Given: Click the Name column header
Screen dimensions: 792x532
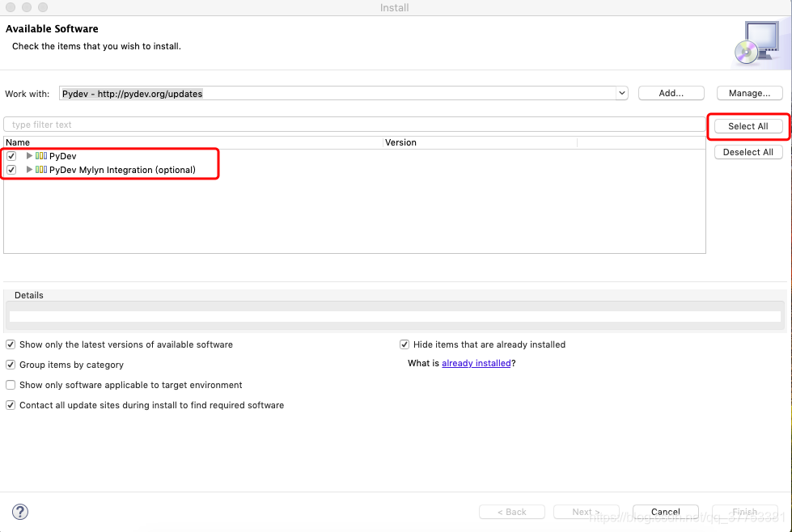Looking at the screenshot, I should (x=193, y=143).
